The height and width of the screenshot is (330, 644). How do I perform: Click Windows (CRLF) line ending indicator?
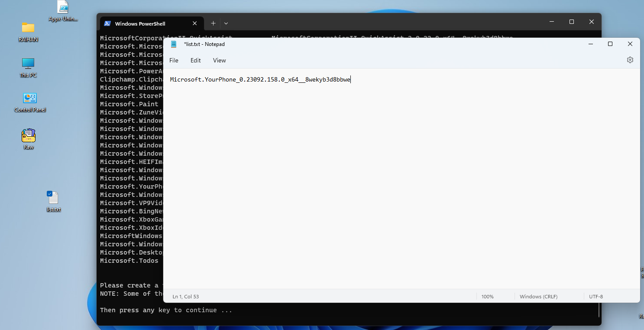(538, 297)
